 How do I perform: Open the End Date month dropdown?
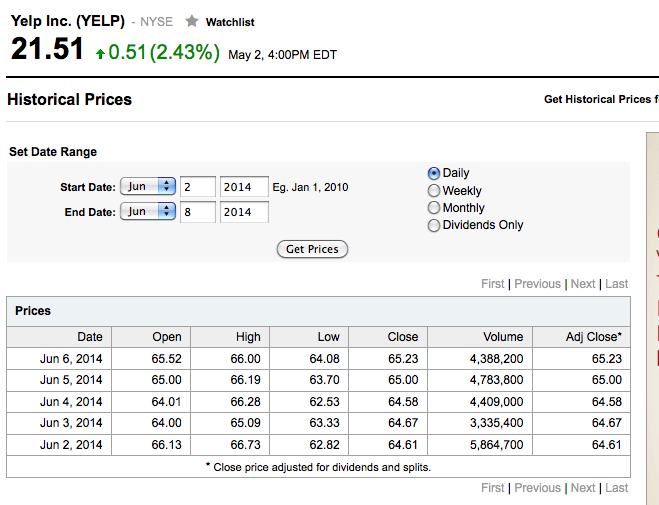(x=148, y=211)
